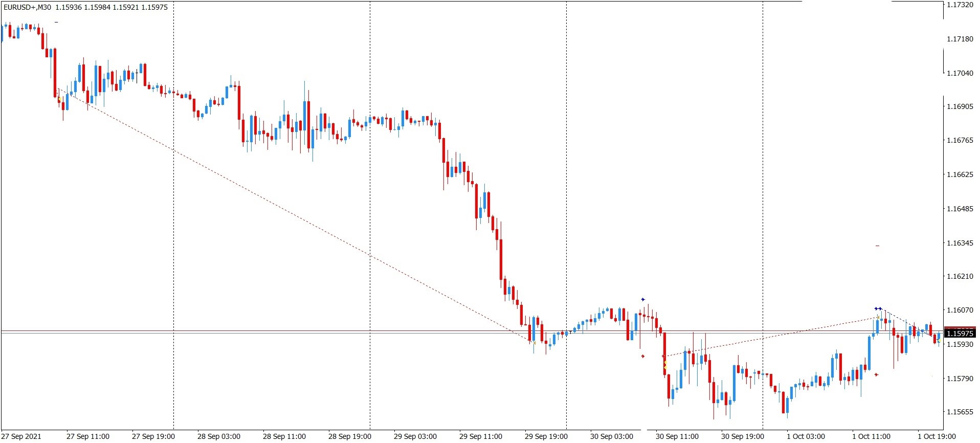Click the small red dash marker at 1.16345 level

pyautogui.click(x=877, y=246)
